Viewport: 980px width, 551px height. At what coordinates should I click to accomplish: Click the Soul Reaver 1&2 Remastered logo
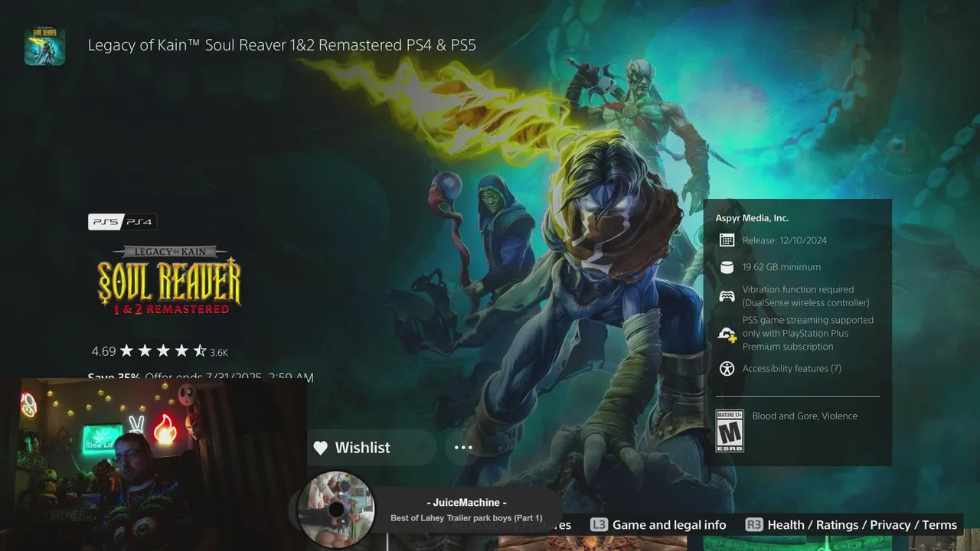point(169,280)
